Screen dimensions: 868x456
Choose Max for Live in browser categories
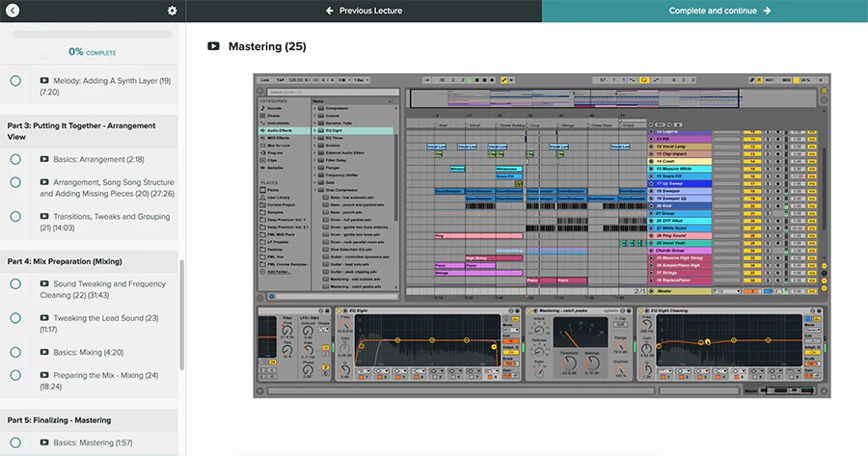(279, 144)
